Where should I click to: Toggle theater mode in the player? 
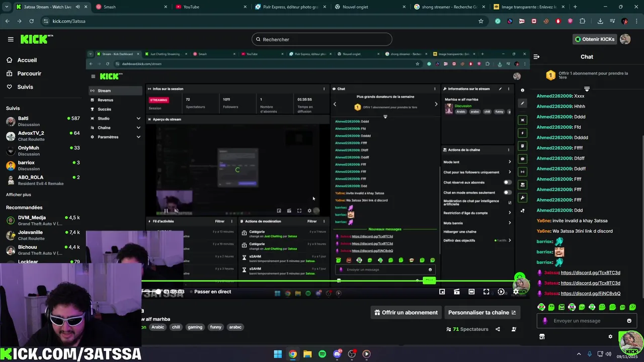471,292
